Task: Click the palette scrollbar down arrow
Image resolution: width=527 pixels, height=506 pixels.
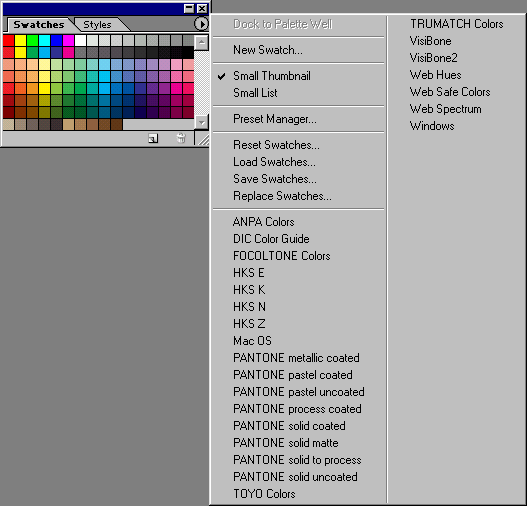Action: [x=201, y=122]
